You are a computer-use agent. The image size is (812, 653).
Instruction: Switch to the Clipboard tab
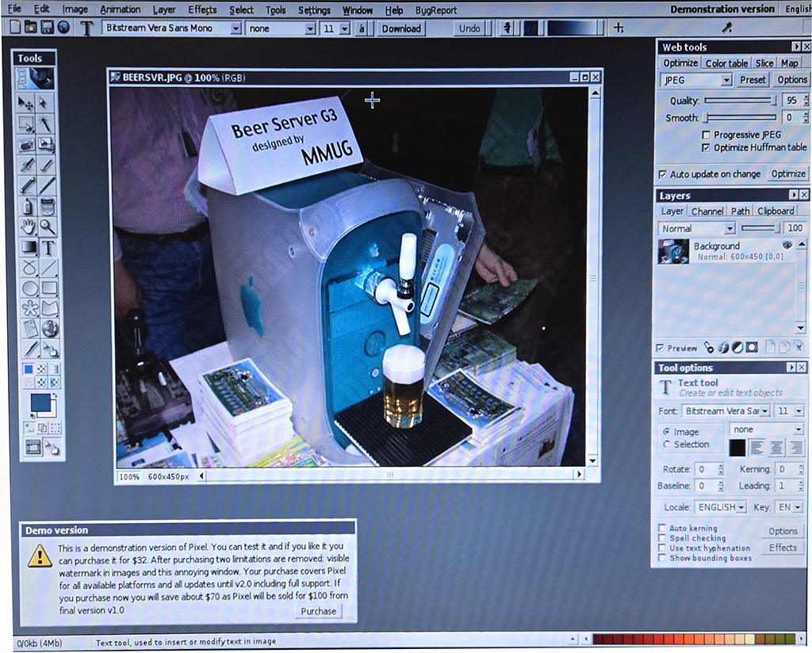coord(776,211)
